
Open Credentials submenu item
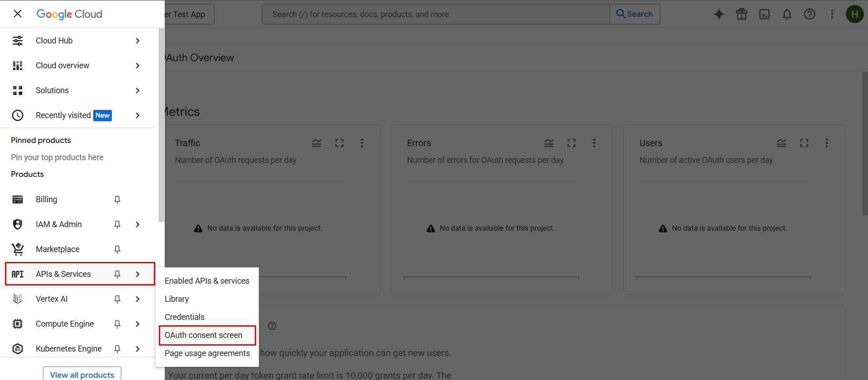click(207, 317)
